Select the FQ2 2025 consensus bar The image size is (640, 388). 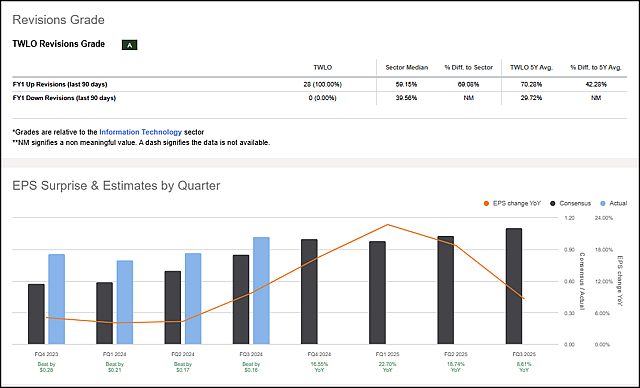[x=446, y=290]
